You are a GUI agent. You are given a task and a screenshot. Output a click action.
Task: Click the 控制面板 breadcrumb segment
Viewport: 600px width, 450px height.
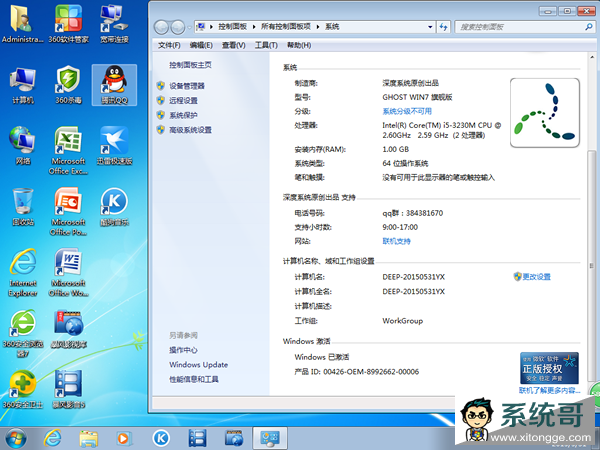tap(232, 27)
